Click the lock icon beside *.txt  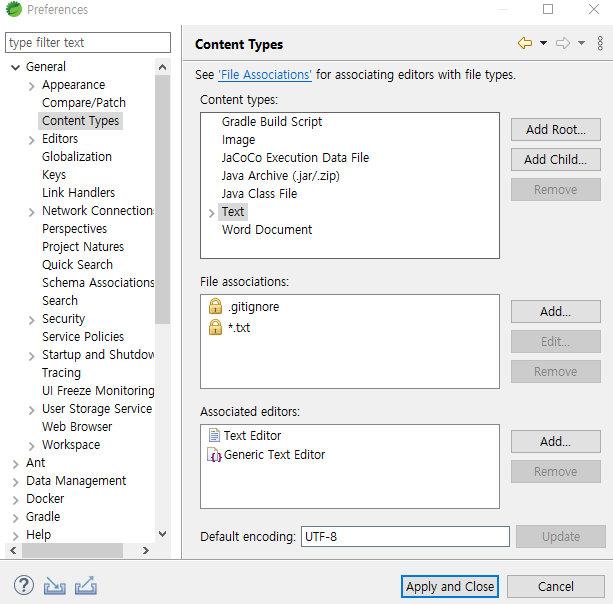click(215, 327)
